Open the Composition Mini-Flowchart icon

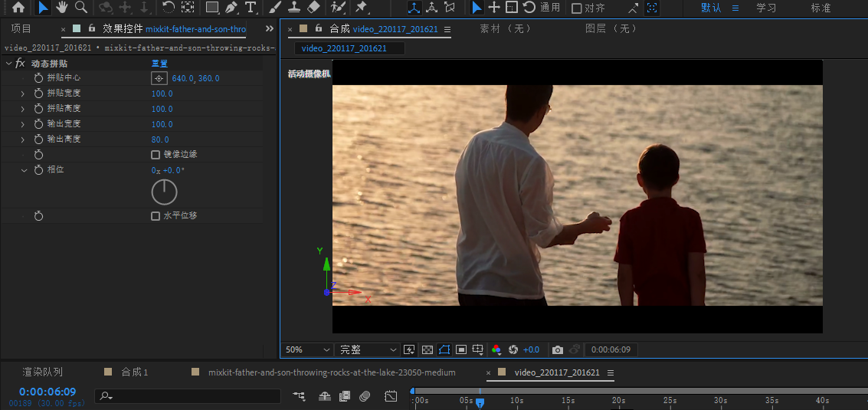pyautogui.click(x=300, y=396)
